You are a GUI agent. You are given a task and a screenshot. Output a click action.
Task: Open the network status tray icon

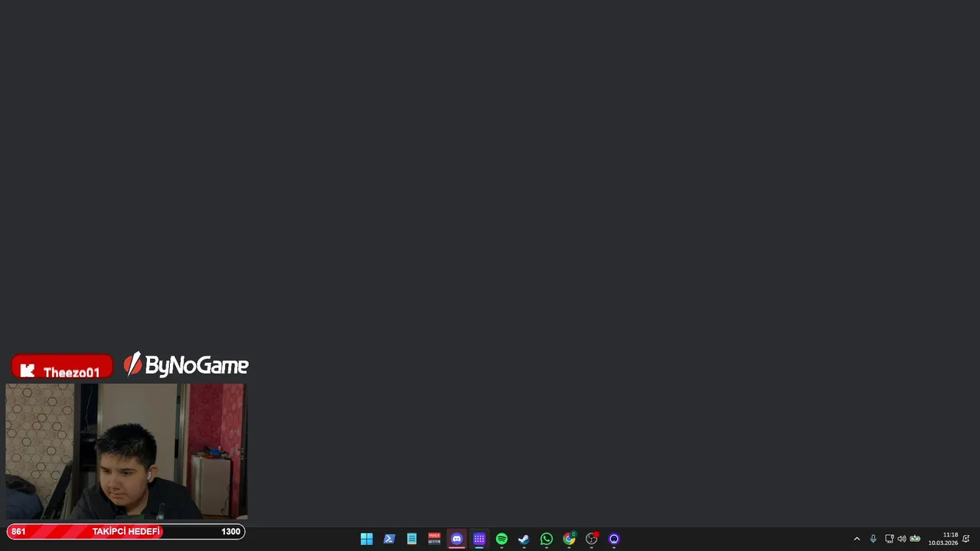click(889, 539)
